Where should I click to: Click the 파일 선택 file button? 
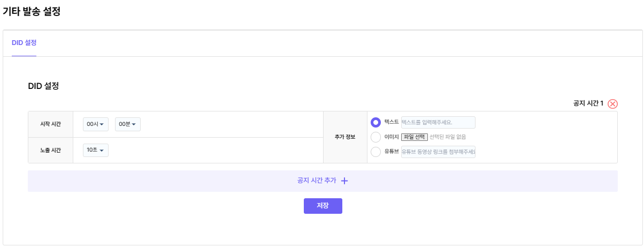click(x=415, y=137)
